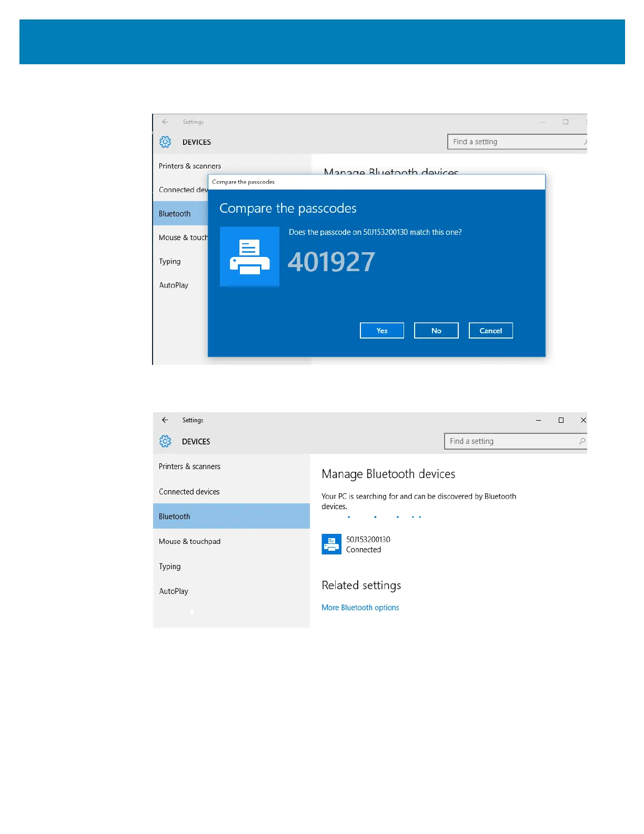Viewport: 644px width, 834px height.
Task: Click search magnifier in lower Find a setting
Action: (582, 441)
